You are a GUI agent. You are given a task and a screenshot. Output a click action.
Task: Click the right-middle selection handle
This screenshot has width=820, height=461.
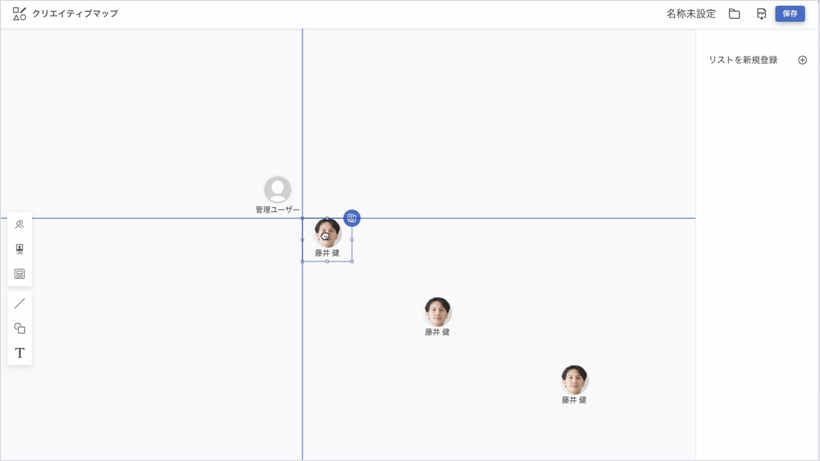point(352,240)
